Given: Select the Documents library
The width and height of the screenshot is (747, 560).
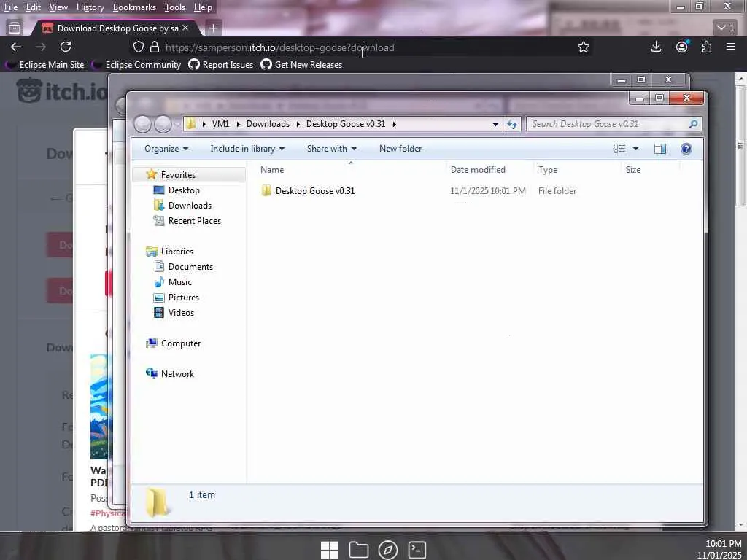Looking at the screenshot, I should point(190,267).
